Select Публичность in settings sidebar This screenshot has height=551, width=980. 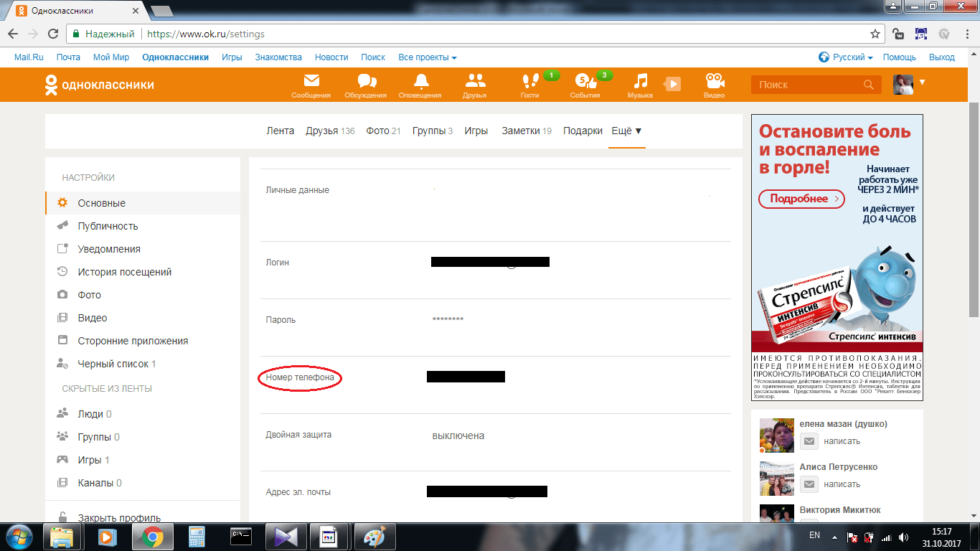(143, 226)
